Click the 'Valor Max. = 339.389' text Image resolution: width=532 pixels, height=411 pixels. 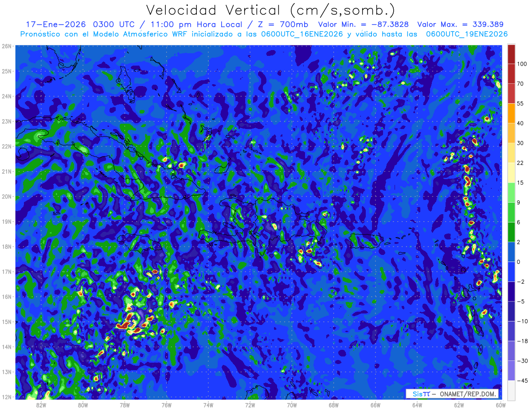pos(460,24)
